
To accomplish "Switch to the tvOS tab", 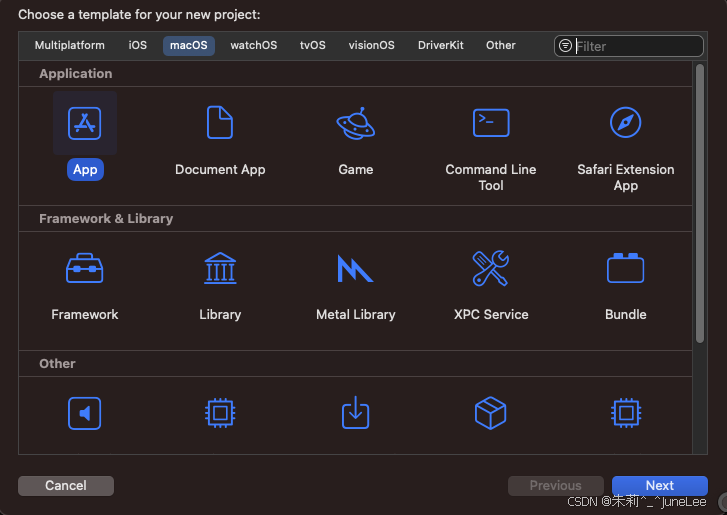I will coord(312,45).
